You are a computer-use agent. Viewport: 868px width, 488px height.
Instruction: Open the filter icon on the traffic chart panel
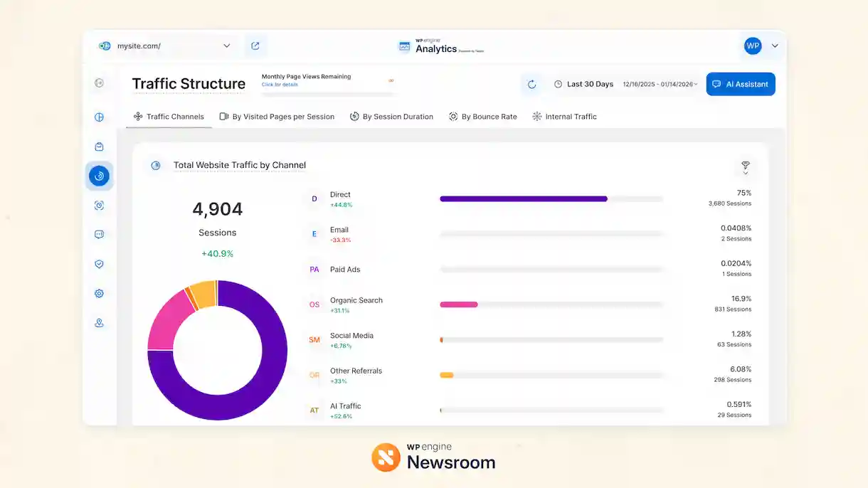pos(745,166)
